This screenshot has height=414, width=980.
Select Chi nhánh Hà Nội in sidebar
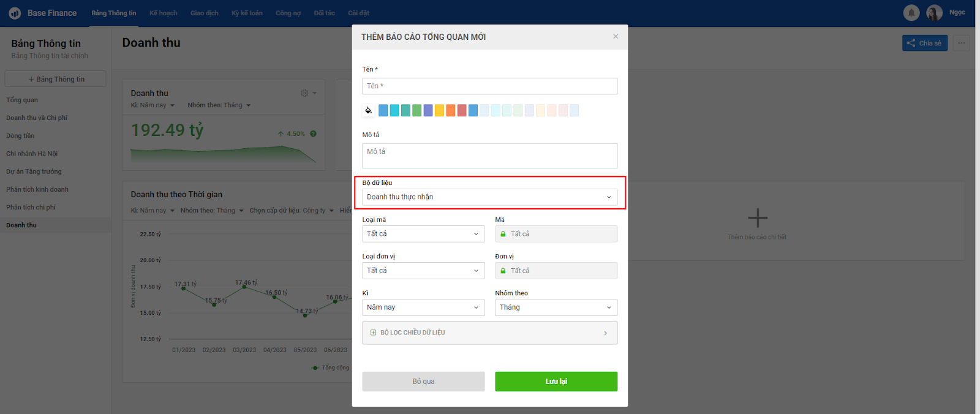coord(32,154)
